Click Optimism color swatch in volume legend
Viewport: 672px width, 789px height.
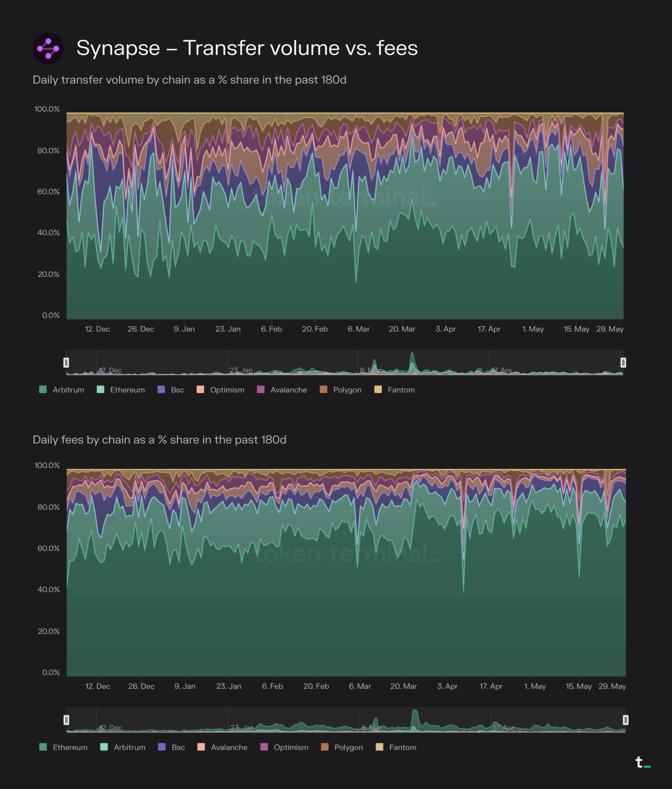coord(200,389)
